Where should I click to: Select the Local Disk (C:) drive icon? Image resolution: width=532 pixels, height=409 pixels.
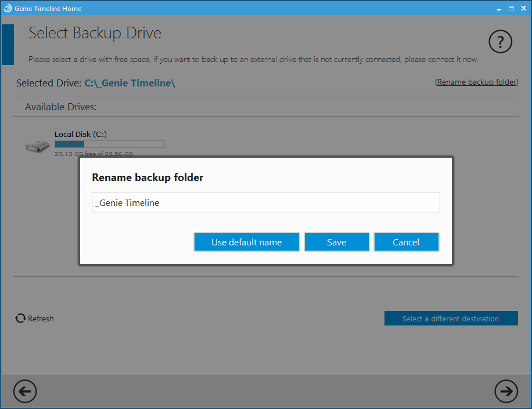click(x=38, y=146)
